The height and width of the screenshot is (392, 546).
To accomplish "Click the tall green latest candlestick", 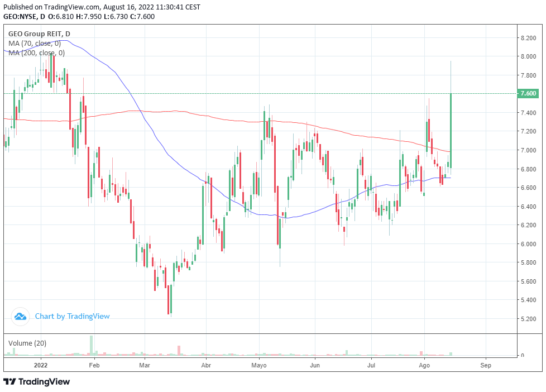I will click(451, 131).
